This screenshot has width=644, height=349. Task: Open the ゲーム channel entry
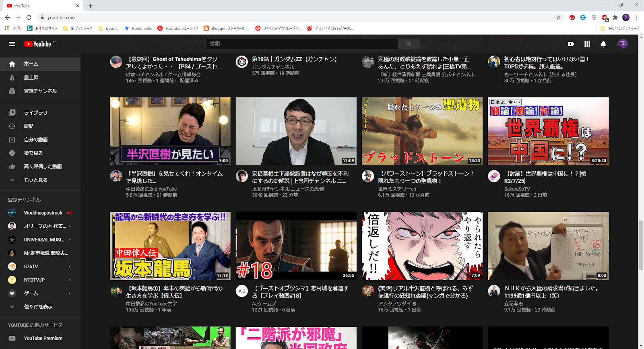(x=40, y=293)
